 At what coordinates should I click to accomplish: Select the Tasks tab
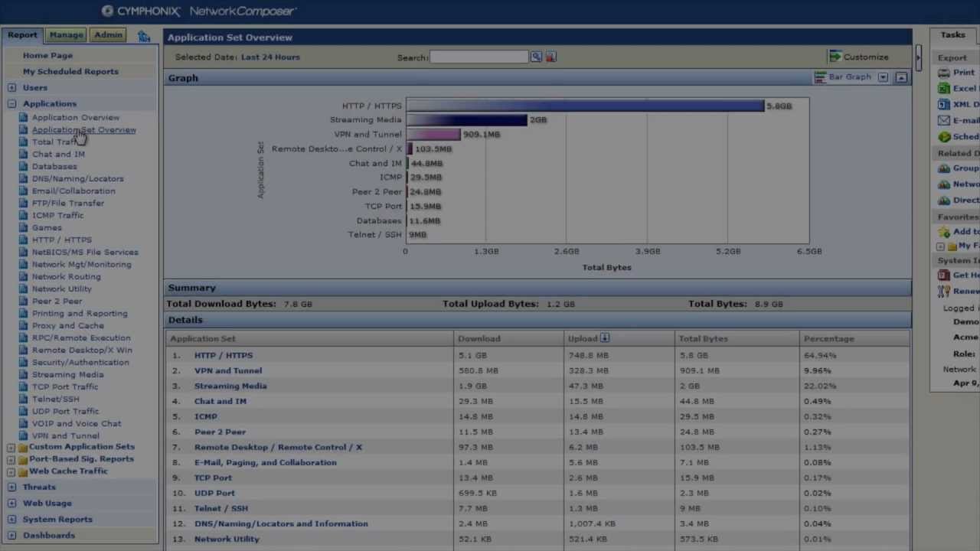(x=953, y=35)
